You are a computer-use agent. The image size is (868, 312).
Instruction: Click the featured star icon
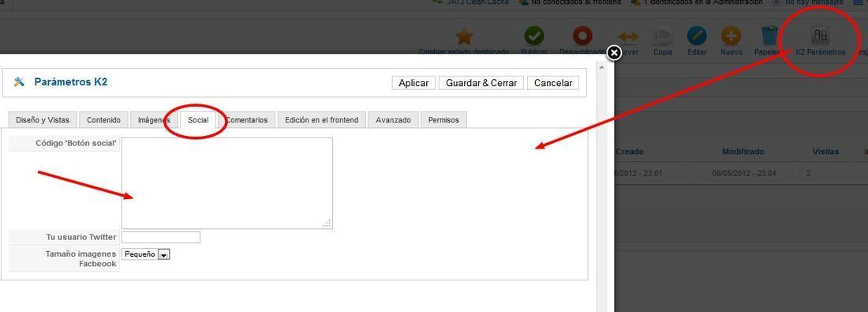pyautogui.click(x=464, y=36)
